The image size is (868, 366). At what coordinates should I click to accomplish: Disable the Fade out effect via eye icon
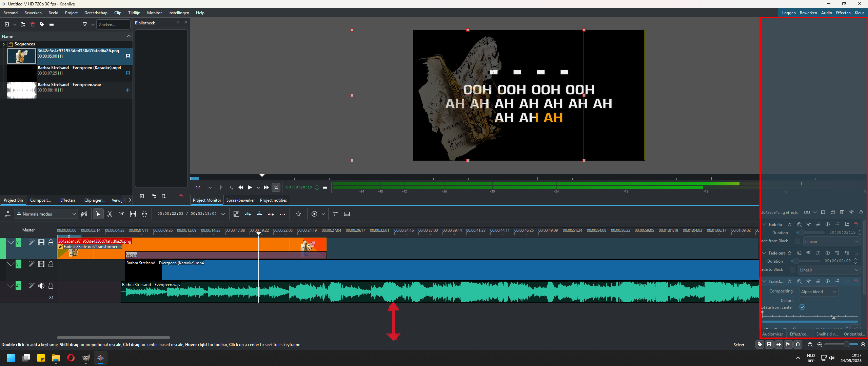click(x=809, y=253)
